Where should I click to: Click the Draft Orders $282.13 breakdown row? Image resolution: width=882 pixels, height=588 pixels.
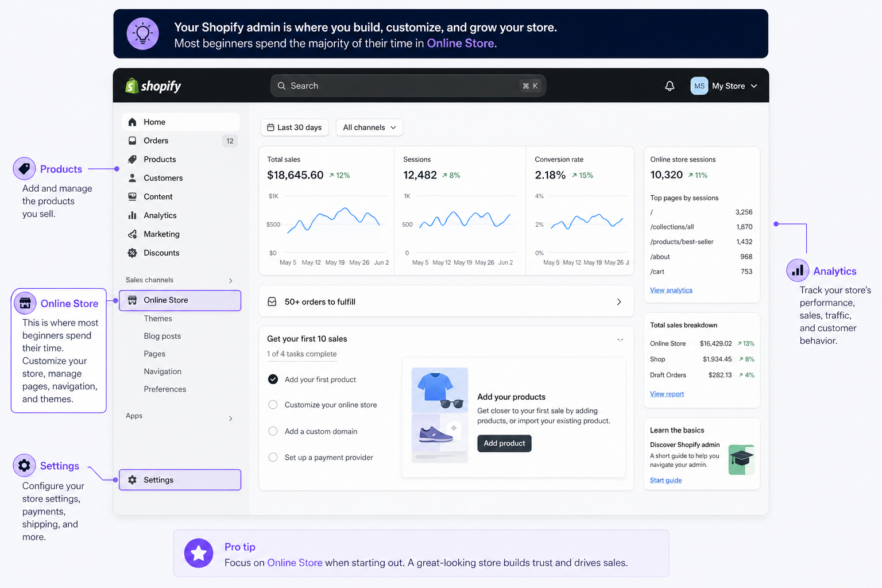(702, 375)
